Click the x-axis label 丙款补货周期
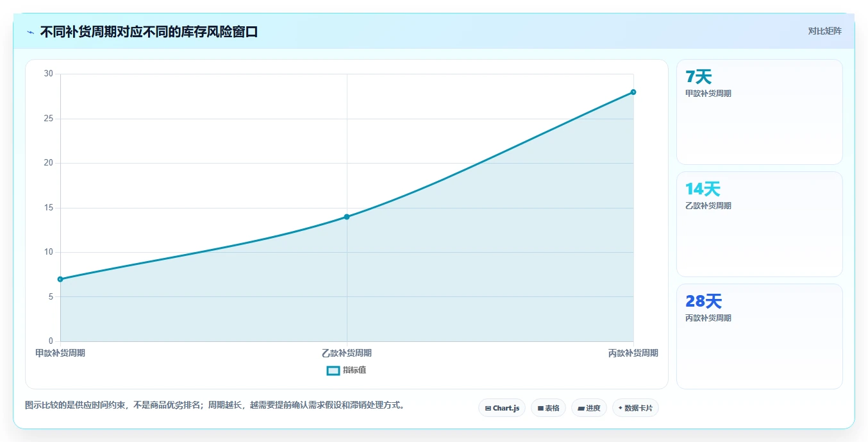 (x=633, y=353)
